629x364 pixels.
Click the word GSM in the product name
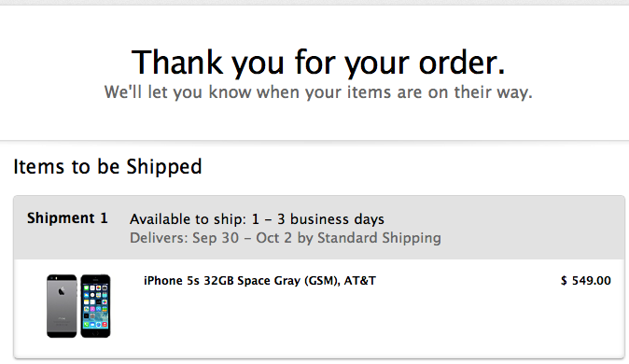320,281
